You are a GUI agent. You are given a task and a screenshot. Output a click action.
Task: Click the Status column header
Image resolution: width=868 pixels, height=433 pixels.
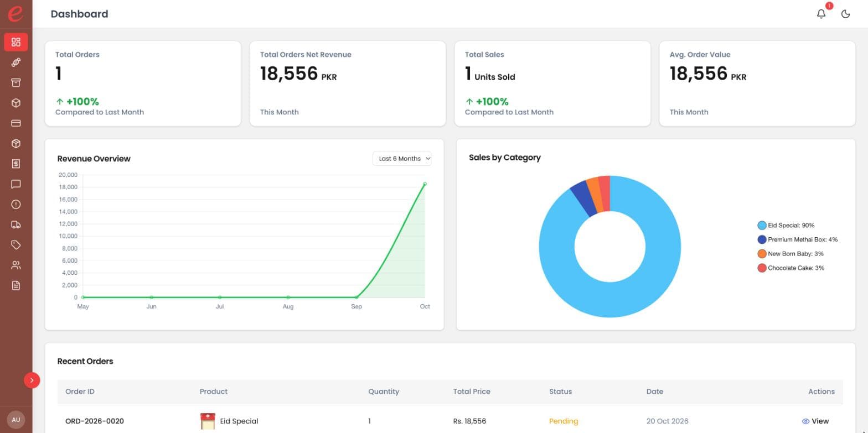click(561, 392)
